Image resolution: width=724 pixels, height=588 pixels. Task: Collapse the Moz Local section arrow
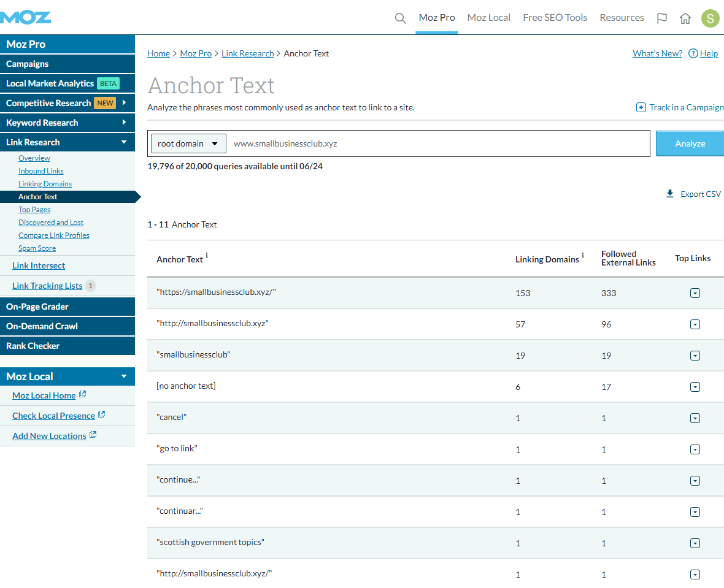[x=124, y=376]
